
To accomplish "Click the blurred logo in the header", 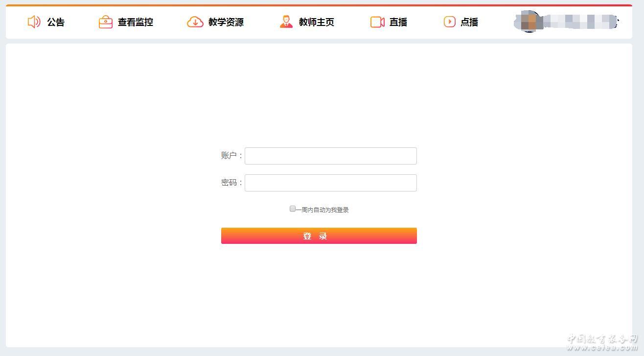I will [567, 22].
